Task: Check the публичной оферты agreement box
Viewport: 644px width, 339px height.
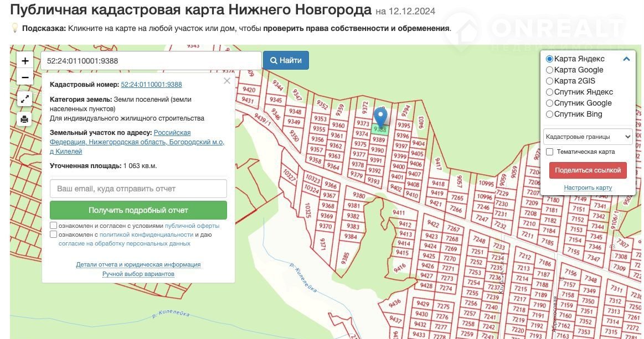Action: pos(54,226)
